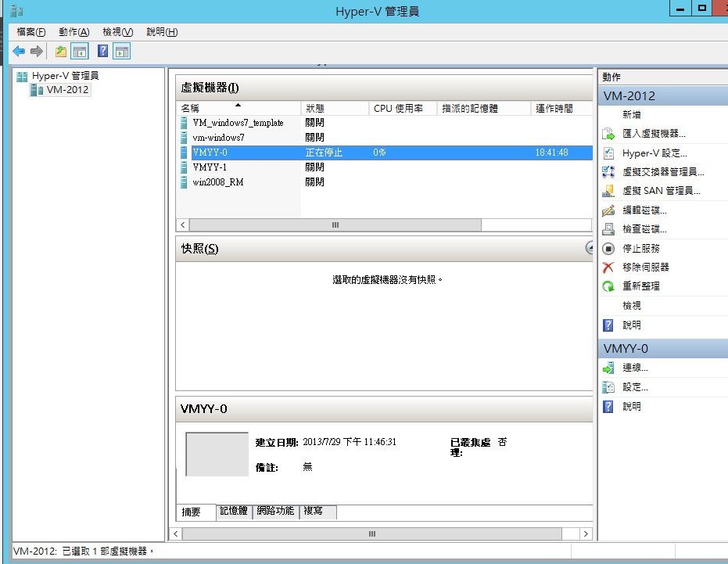Click the VM-2012 actions group header

(x=663, y=95)
